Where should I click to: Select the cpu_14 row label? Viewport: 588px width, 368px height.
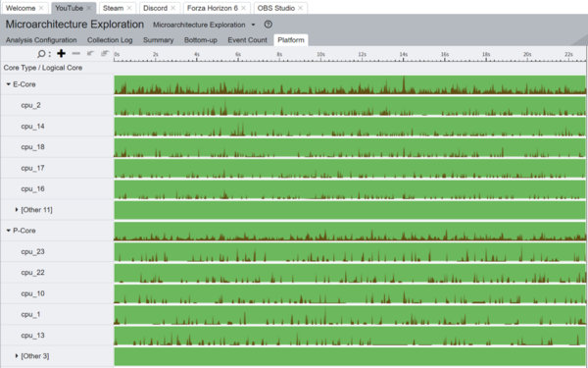[32, 127]
